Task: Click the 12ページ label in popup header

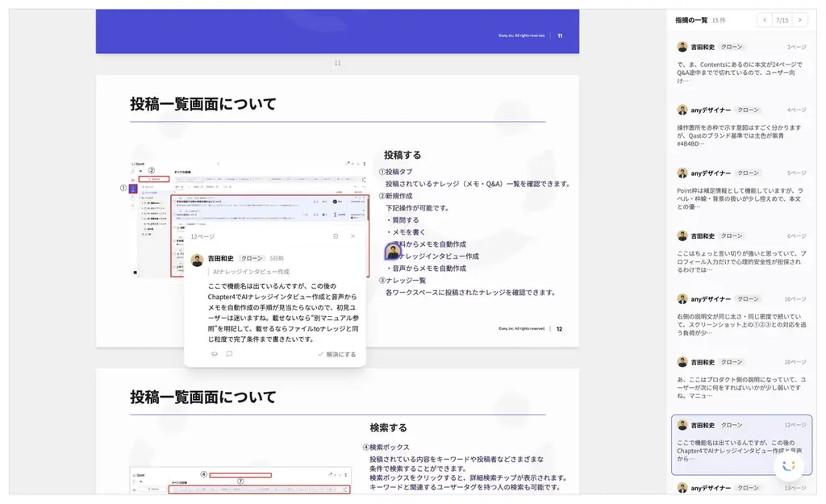Action: point(202,236)
